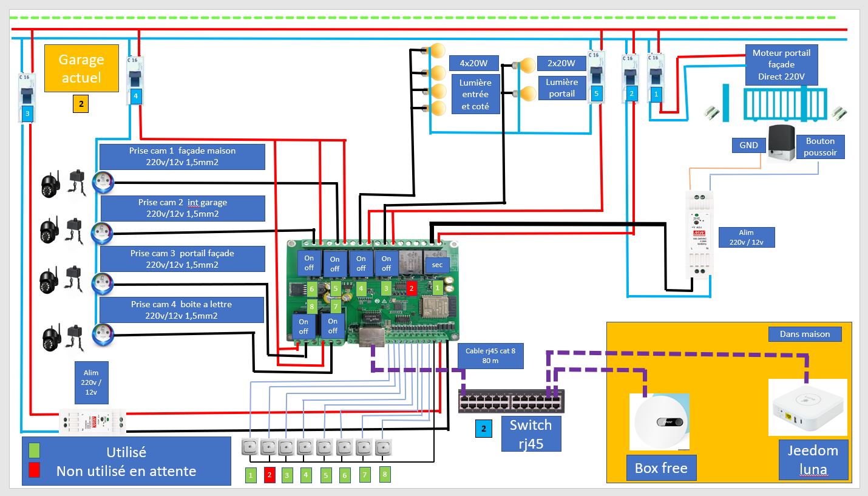Select the Dans maison label
868x496 pixels.
pyautogui.click(x=805, y=334)
